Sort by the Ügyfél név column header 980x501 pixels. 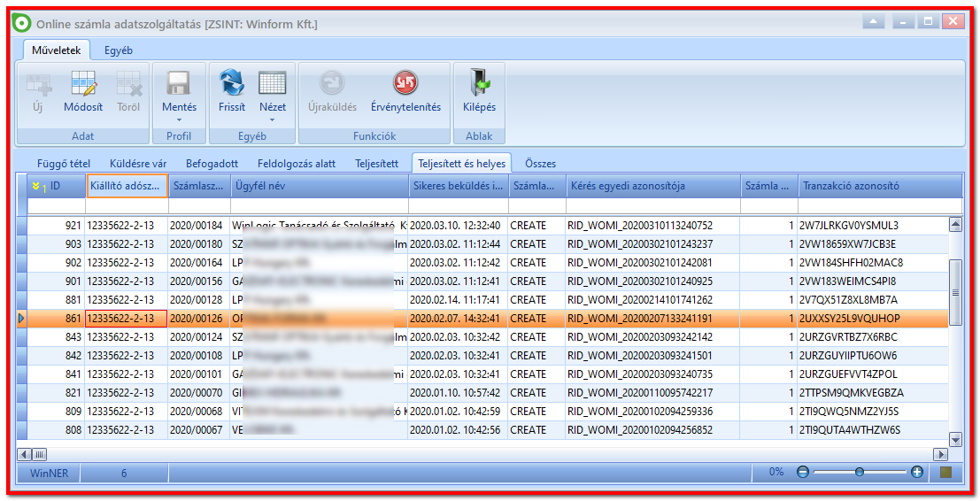click(x=320, y=186)
